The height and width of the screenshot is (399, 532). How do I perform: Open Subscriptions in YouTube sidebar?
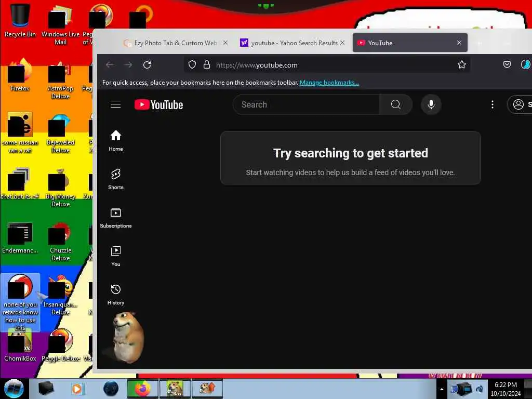tap(116, 218)
